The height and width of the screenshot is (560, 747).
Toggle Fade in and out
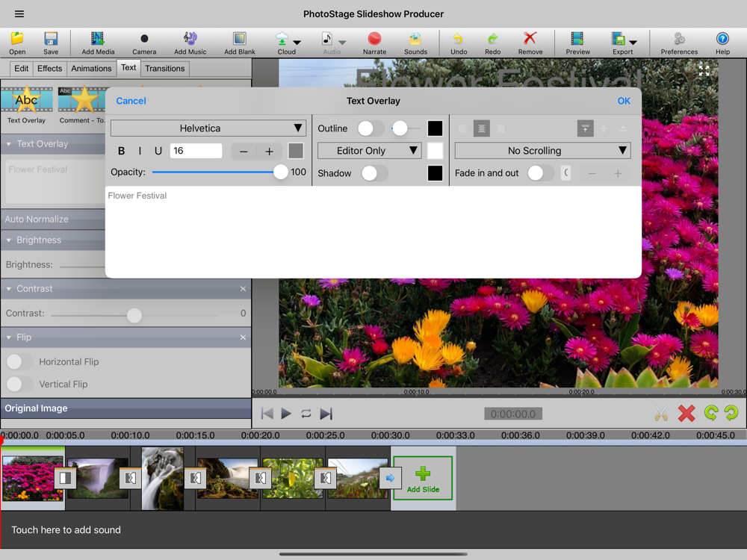tap(540, 173)
